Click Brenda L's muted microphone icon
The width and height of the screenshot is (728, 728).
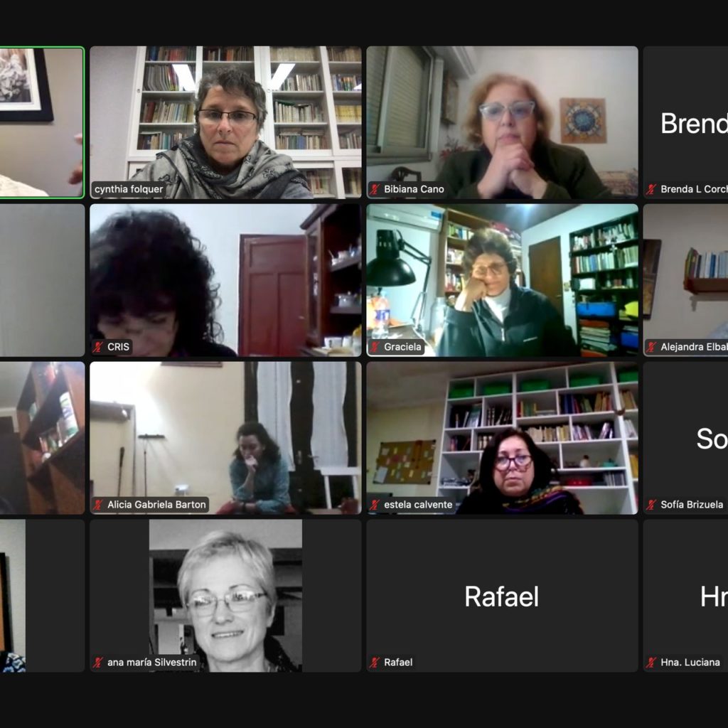click(651, 189)
